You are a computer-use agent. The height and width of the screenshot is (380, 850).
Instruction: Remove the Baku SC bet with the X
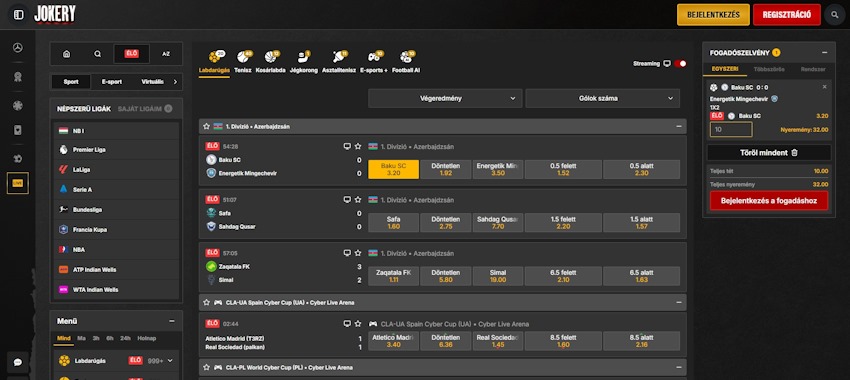pos(825,87)
